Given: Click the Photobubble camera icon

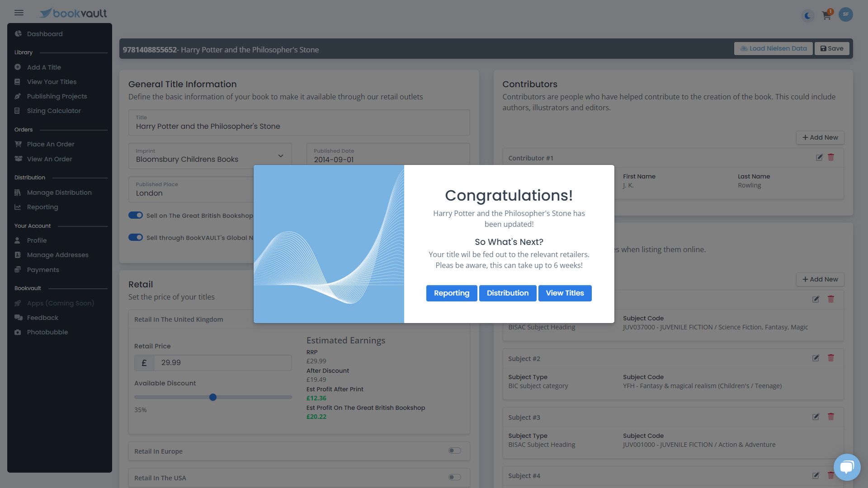Looking at the screenshot, I should point(18,332).
